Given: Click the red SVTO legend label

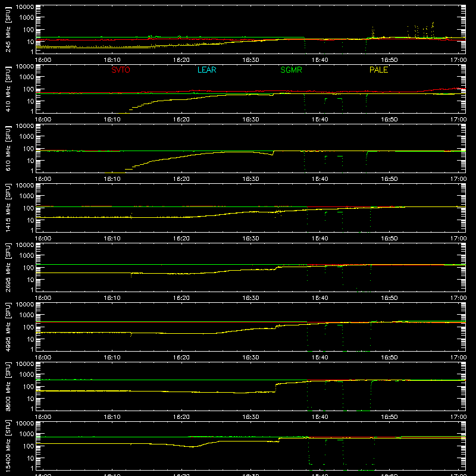Looking at the screenshot, I should pos(121,70).
